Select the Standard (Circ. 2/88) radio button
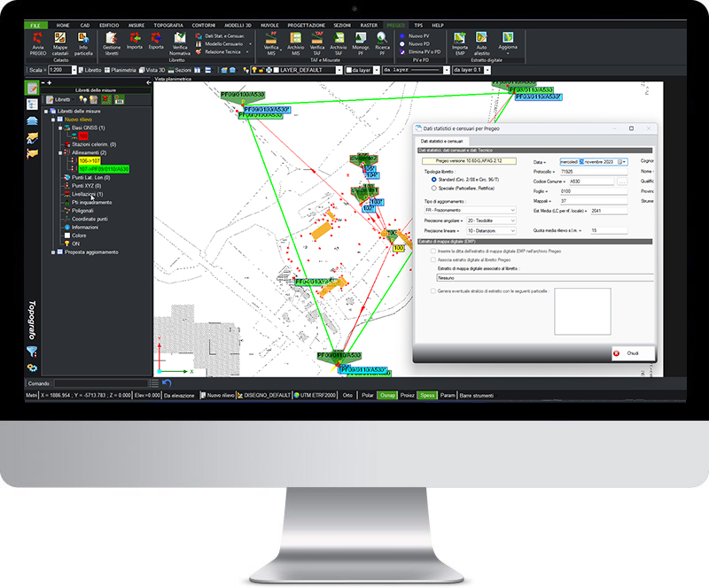This screenshot has width=709, height=588. tap(432, 179)
